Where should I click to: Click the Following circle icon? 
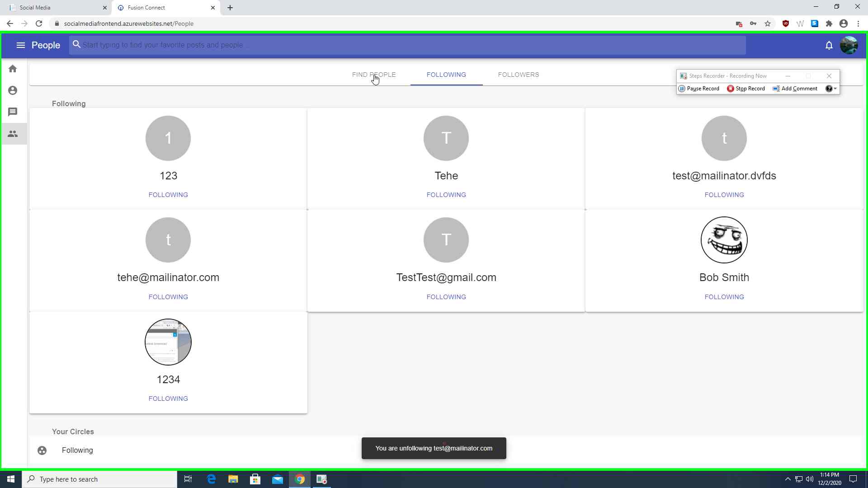click(x=42, y=450)
